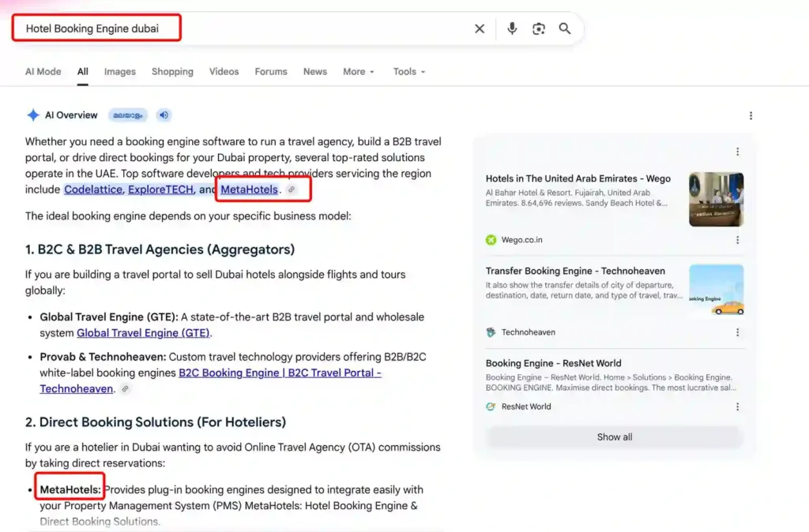Image resolution: width=809 pixels, height=532 pixels.
Task: Switch to Images tab
Action: tap(120, 72)
